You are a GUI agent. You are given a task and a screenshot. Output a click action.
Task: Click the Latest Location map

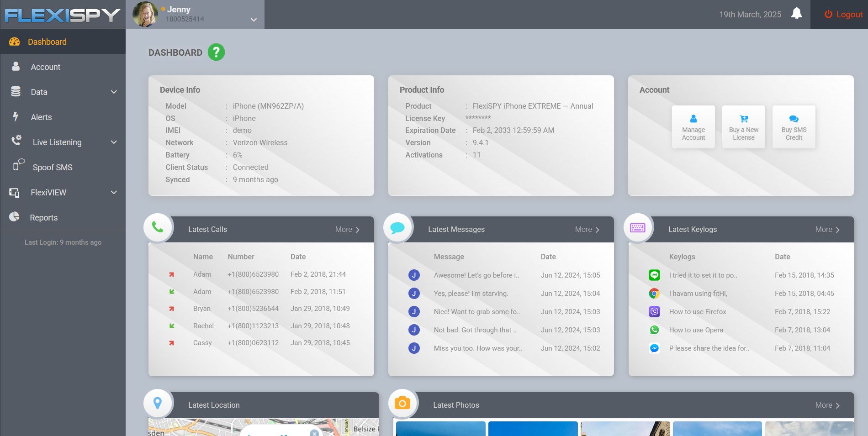click(264, 427)
